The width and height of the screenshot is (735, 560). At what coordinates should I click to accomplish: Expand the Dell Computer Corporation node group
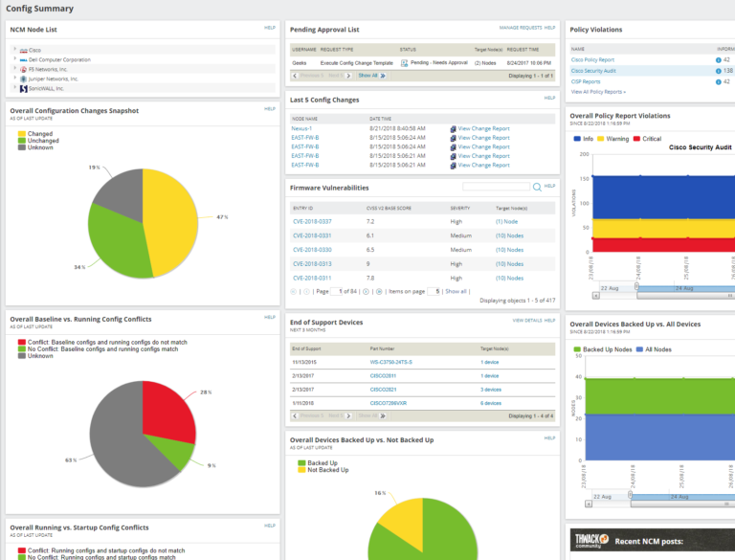point(15,58)
